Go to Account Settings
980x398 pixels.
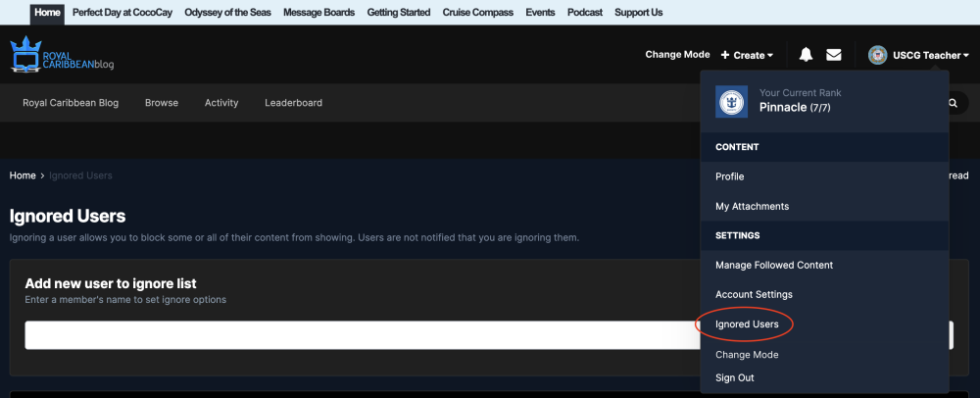tap(754, 294)
